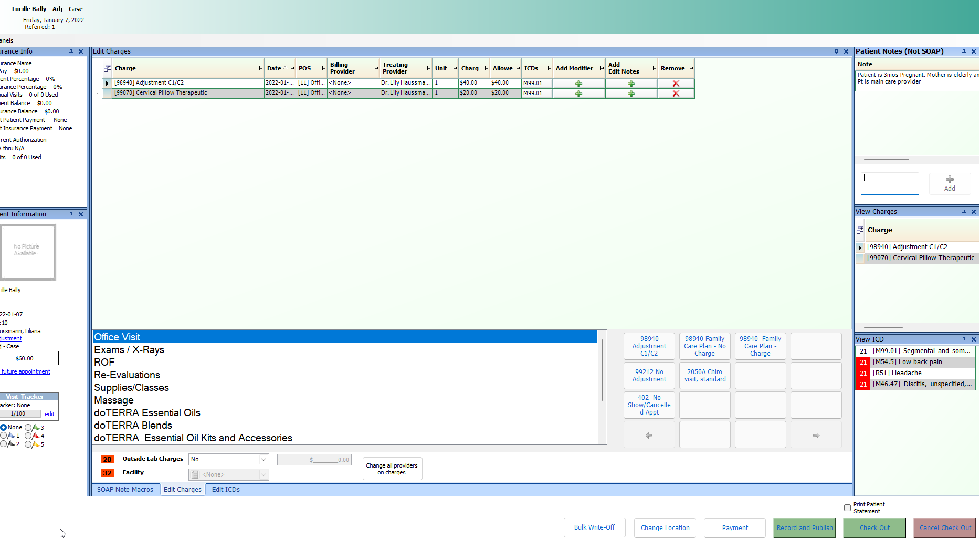Switch to the Edit ICDs tab

click(225, 489)
